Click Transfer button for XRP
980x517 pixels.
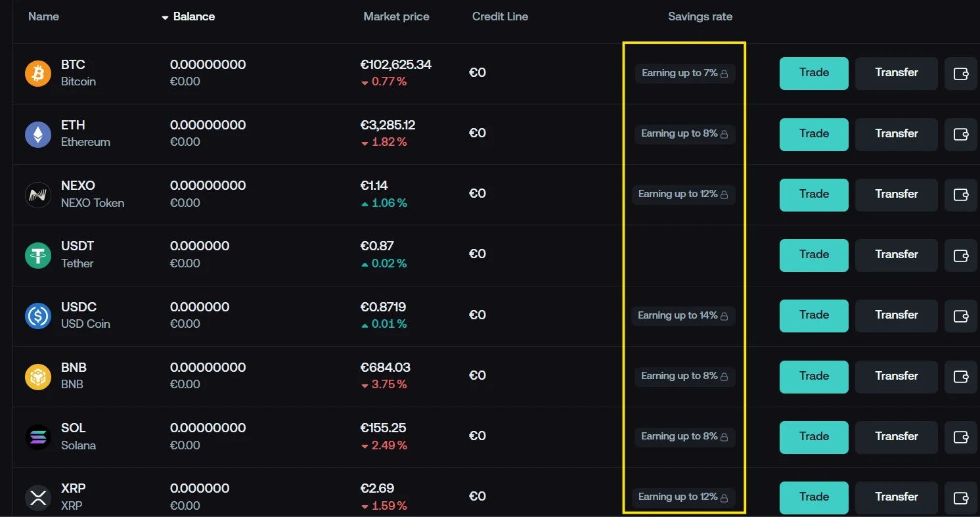coord(897,497)
